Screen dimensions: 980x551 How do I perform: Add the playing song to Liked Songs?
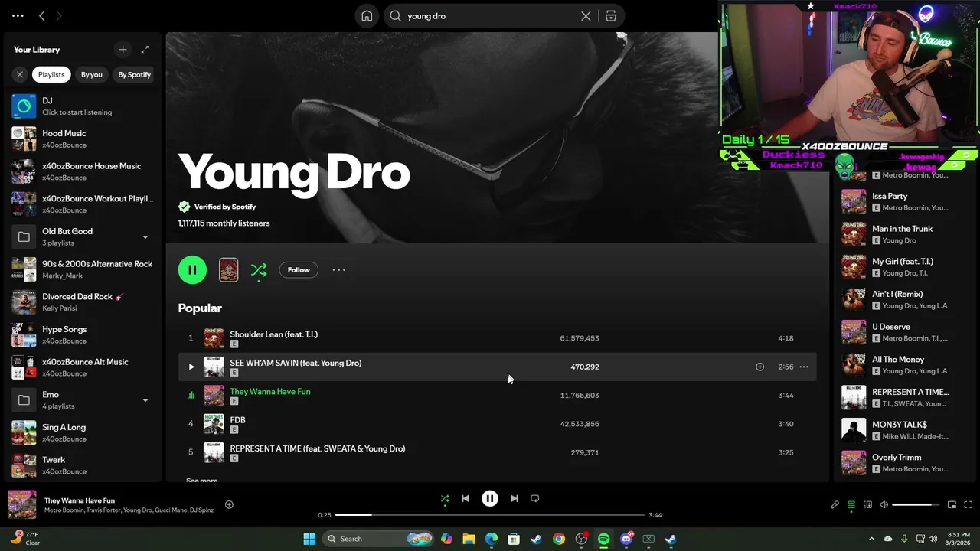click(229, 505)
